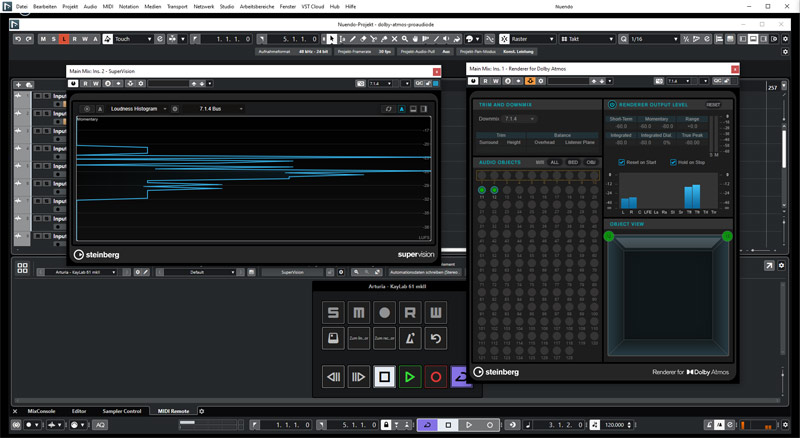Switch to the MixConsole tab

point(42,411)
